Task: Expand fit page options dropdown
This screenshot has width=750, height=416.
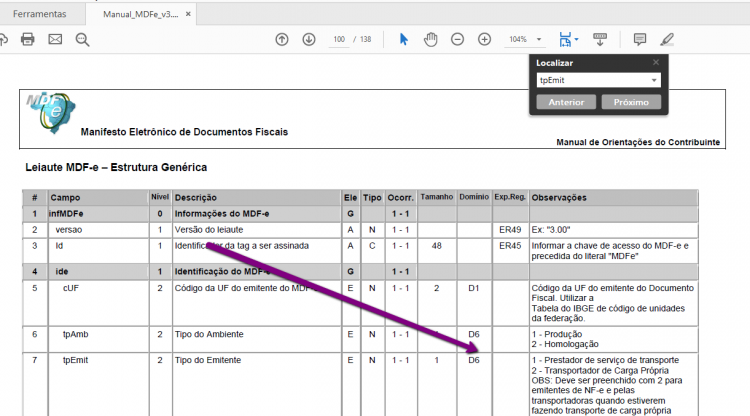Action: pyautogui.click(x=576, y=39)
